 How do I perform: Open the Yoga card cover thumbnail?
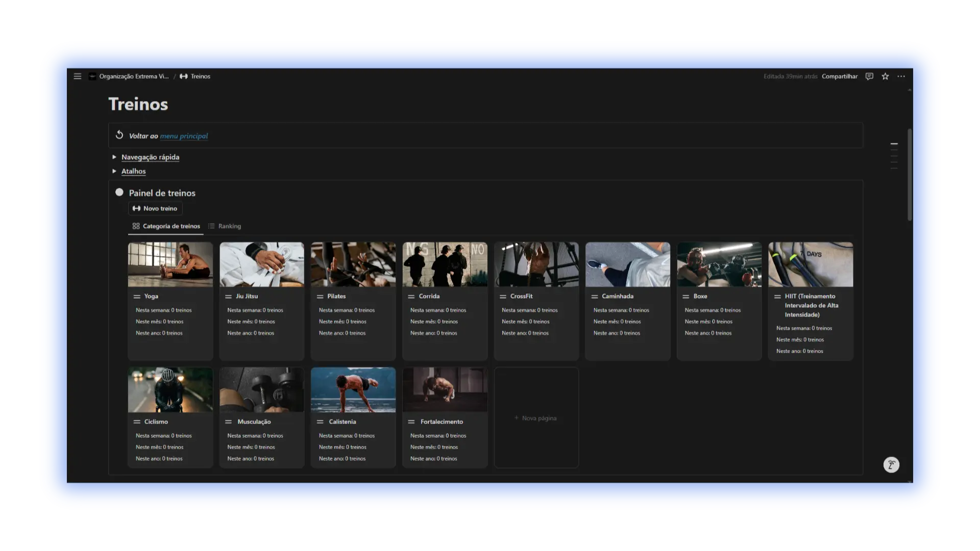pyautogui.click(x=170, y=264)
